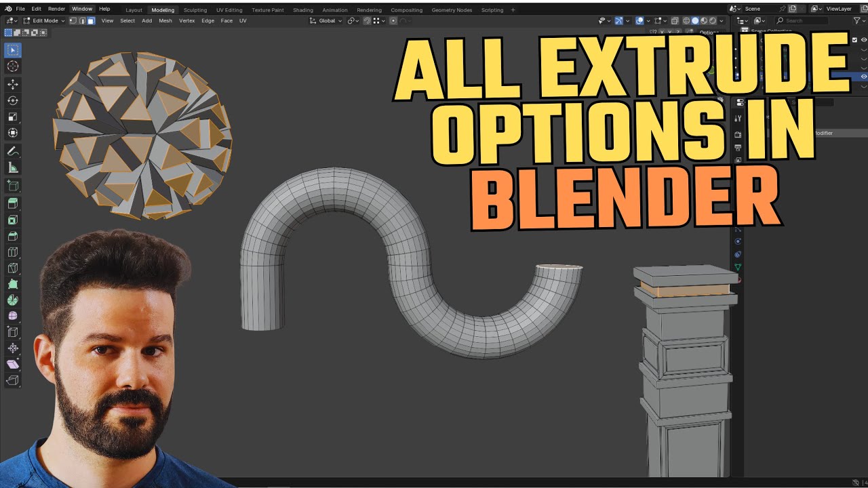The width and height of the screenshot is (868, 488).
Task: Open the outliner filter dropdown
Action: point(858,20)
